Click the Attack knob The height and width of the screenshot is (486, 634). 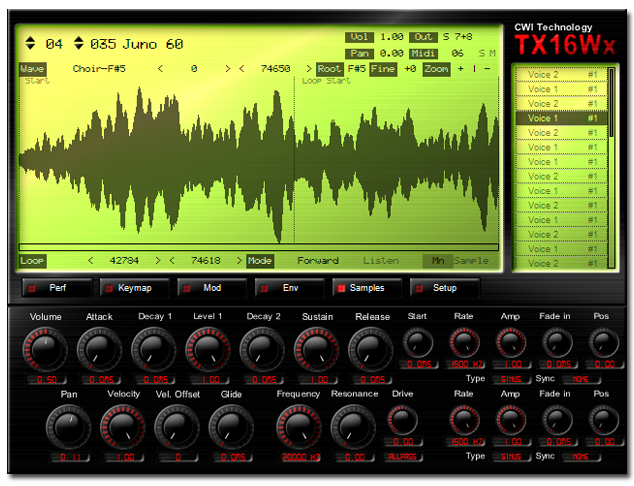99,349
